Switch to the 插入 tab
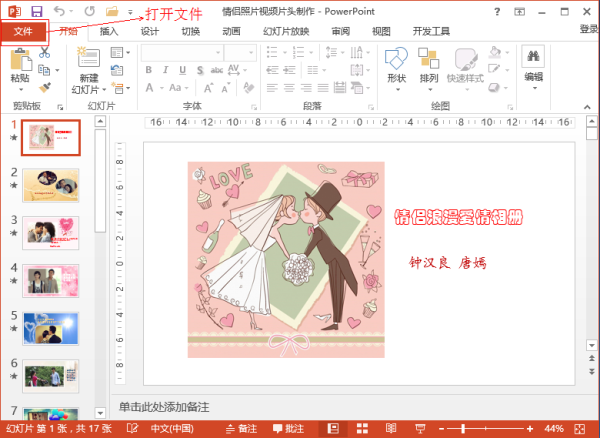The image size is (600, 438). 109,31
